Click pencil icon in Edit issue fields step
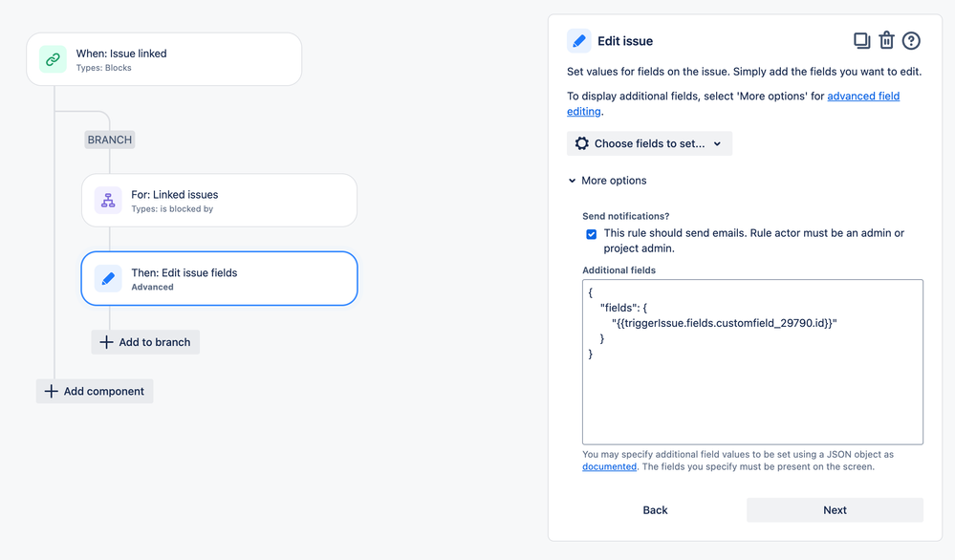The image size is (955, 560). pos(108,279)
